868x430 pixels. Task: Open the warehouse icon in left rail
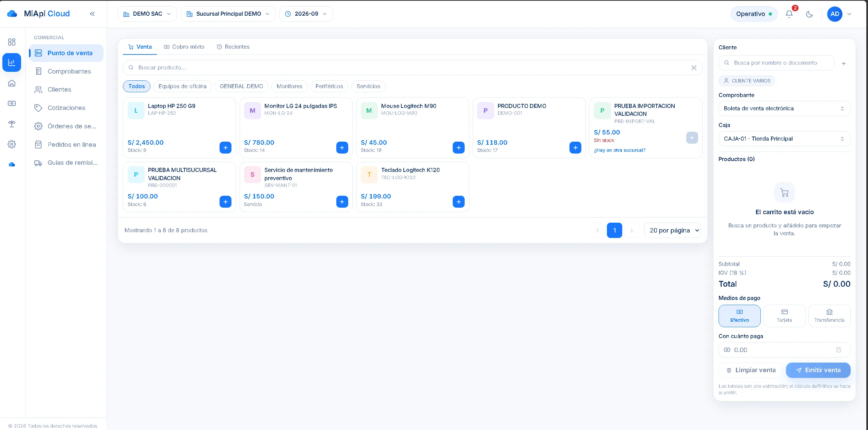[12, 83]
